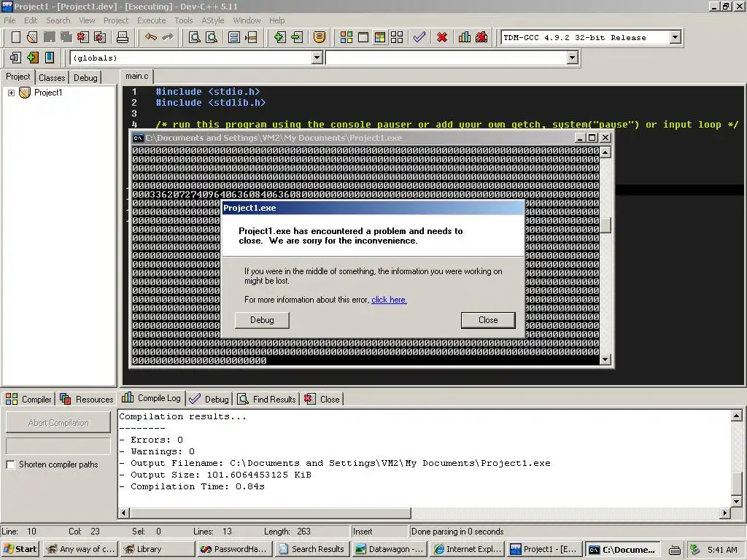This screenshot has height=560, width=747.
Task: Click the Close file toolbar icon
Action: (x=83, y=37)
